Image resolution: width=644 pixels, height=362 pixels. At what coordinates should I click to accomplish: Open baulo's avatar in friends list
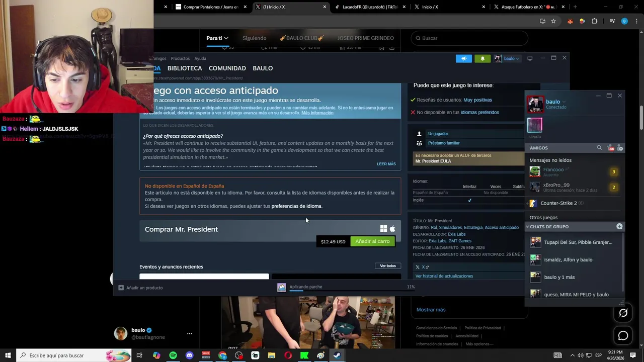coord(535,104)
